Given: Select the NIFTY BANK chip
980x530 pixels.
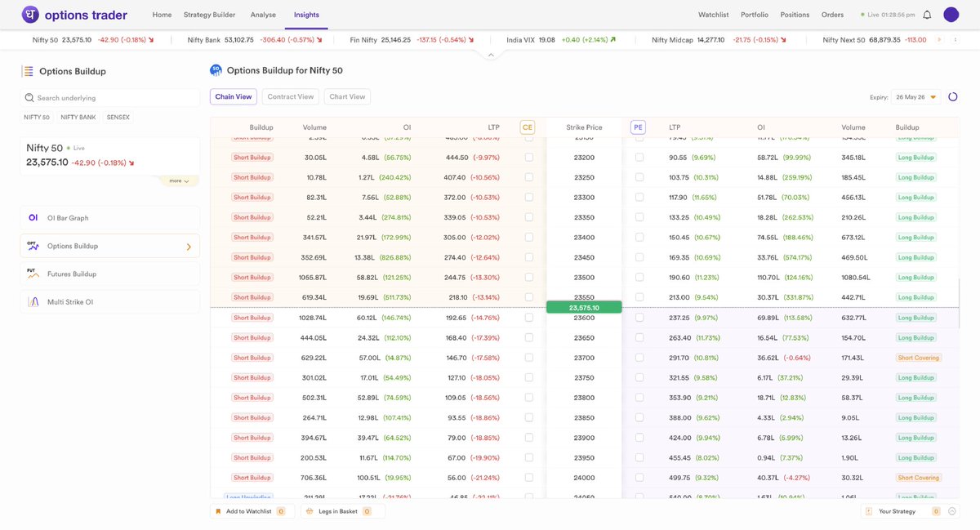Looking at the screenshot, I should (78, 117).
